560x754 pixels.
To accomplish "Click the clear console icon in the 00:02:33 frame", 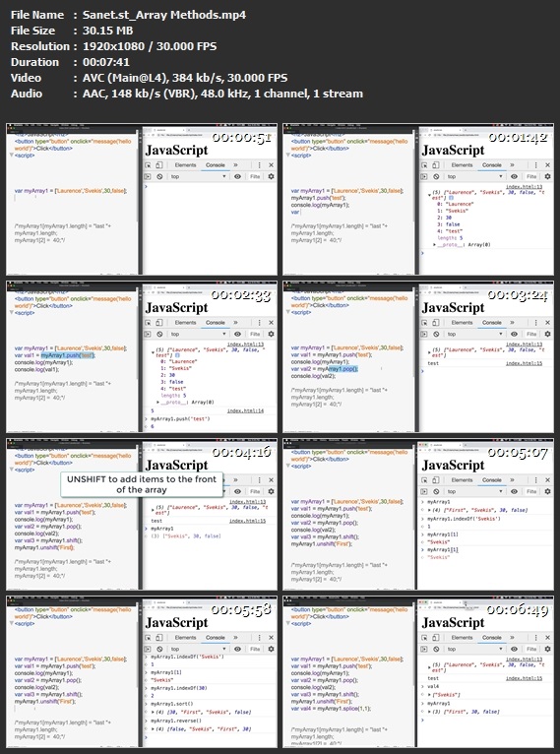I will [159, 334].
